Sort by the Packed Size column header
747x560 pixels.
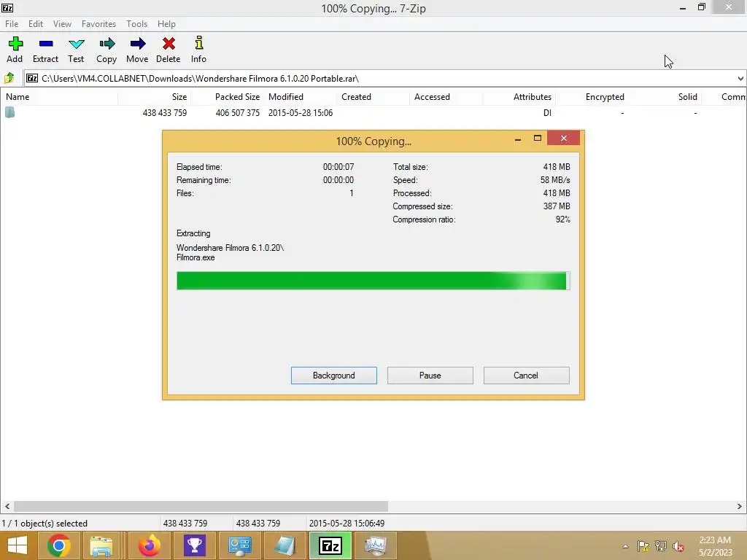pos(228,97)
